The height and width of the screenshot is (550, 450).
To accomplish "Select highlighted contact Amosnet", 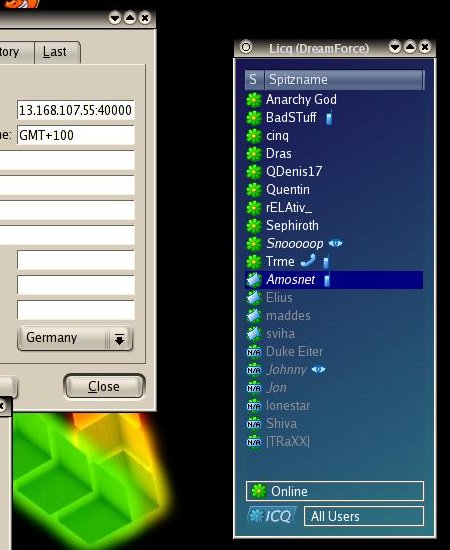I will click(334, 280).
